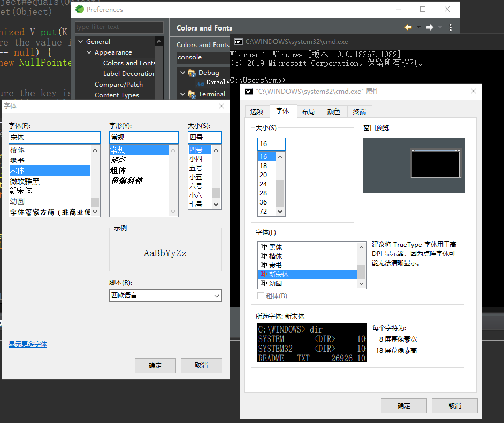Click the cmd icon in the 属性 dialog title

pos(249,92)
